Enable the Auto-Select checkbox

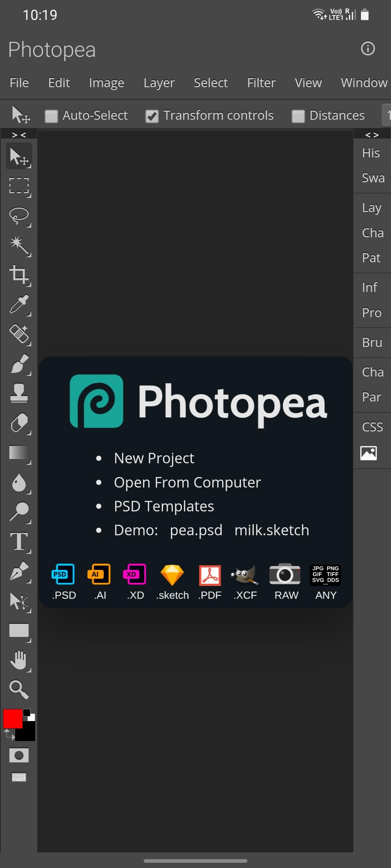51,116
